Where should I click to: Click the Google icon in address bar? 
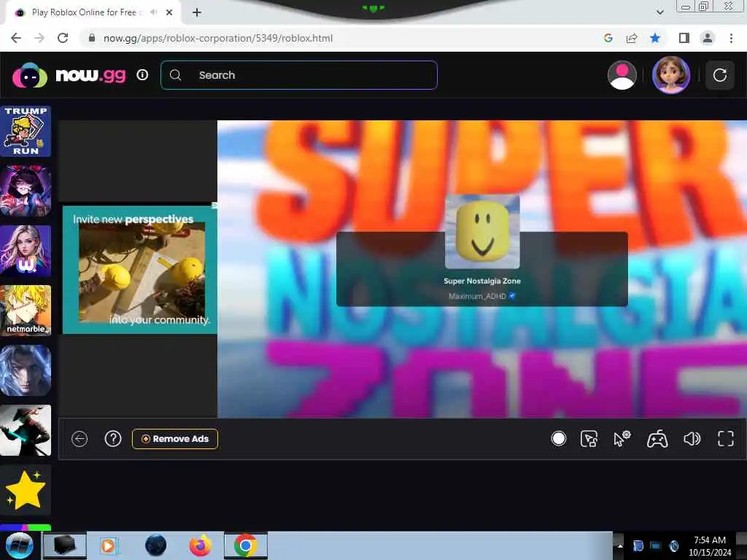608,38
